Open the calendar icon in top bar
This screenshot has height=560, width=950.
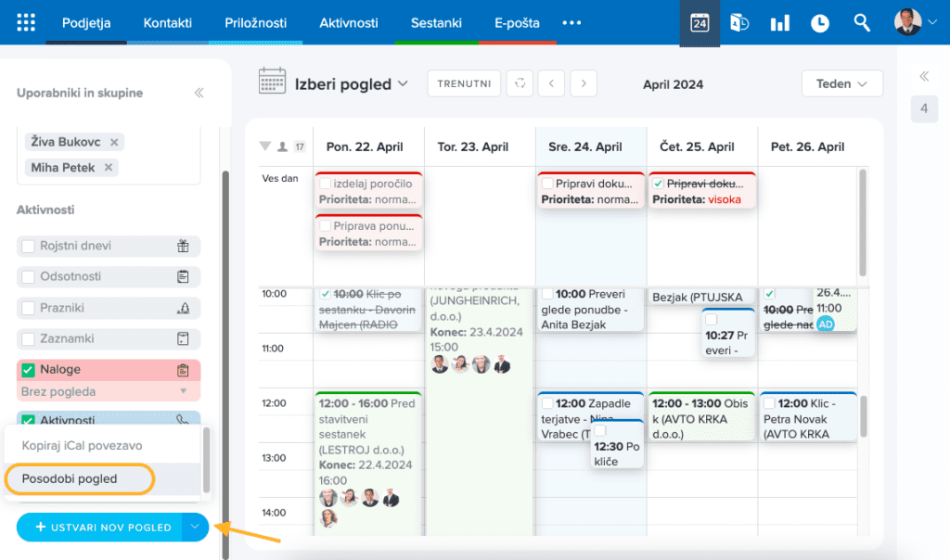tap(700, 23)
